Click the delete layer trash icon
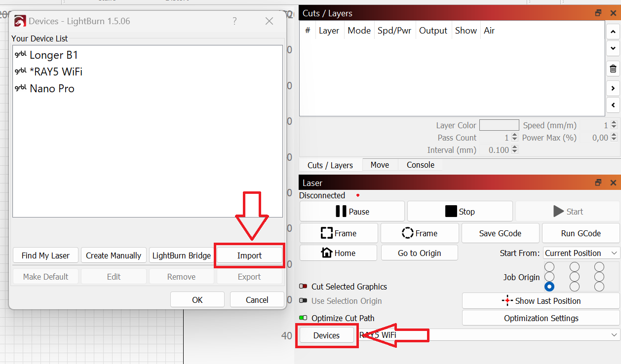 tap(613, 69)
